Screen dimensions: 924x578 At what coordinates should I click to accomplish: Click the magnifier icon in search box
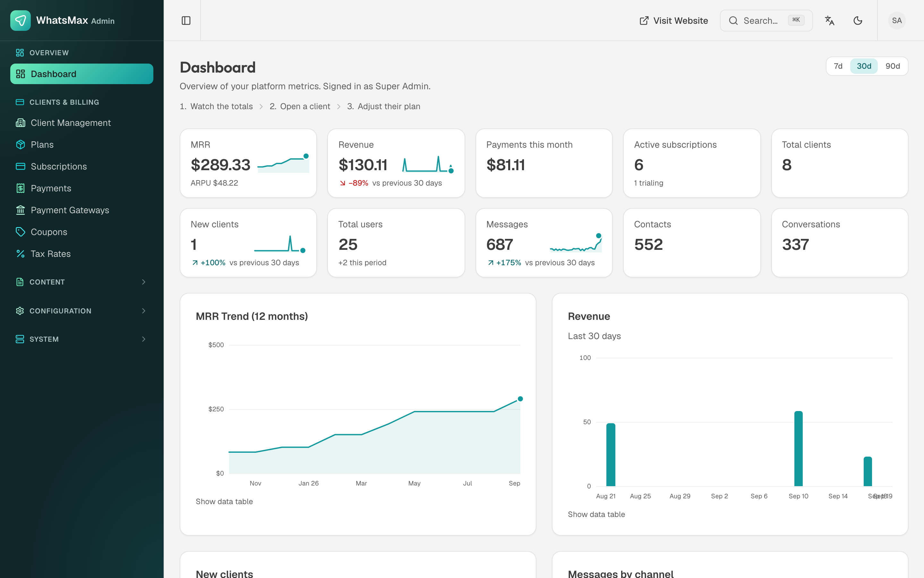pyautogui.click(x=733, y=21)
